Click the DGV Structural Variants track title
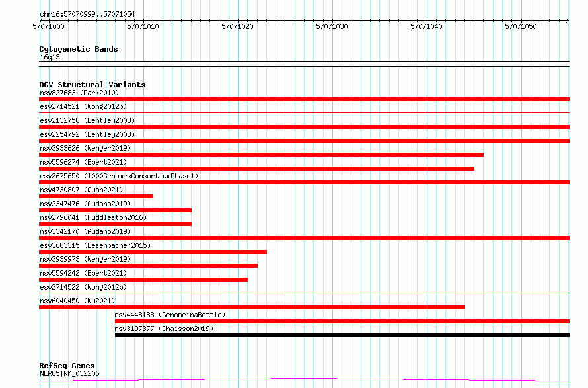The image size is (588, 388). tap(92, 85)
